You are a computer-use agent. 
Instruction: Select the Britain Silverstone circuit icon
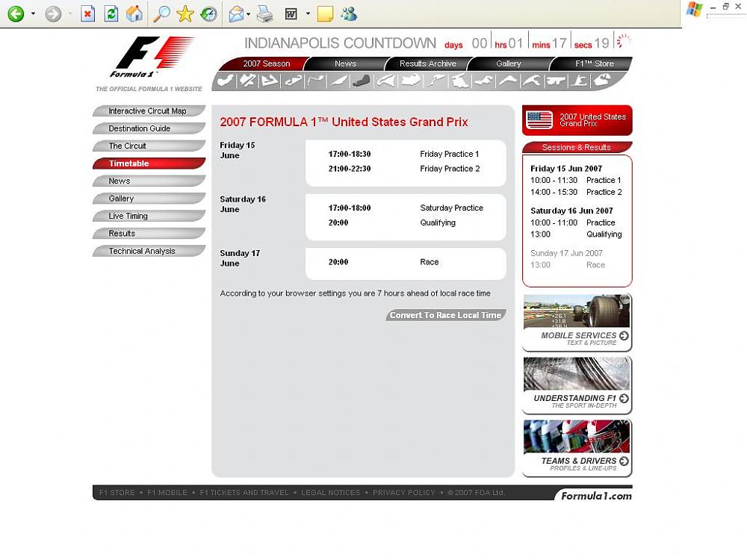[x=411, y=81]
